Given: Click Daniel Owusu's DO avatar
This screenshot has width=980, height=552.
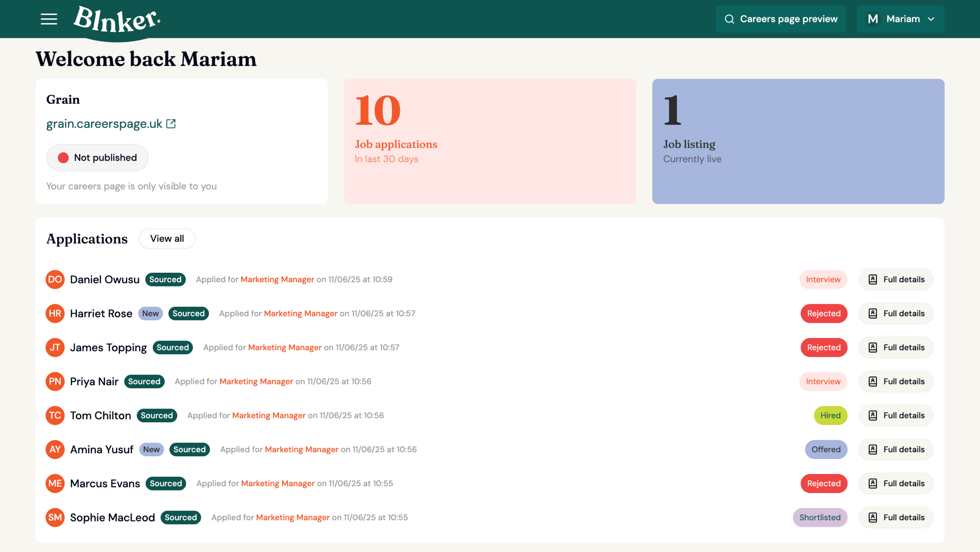Looking at the screenshot, I should click(x=55, y=279).
